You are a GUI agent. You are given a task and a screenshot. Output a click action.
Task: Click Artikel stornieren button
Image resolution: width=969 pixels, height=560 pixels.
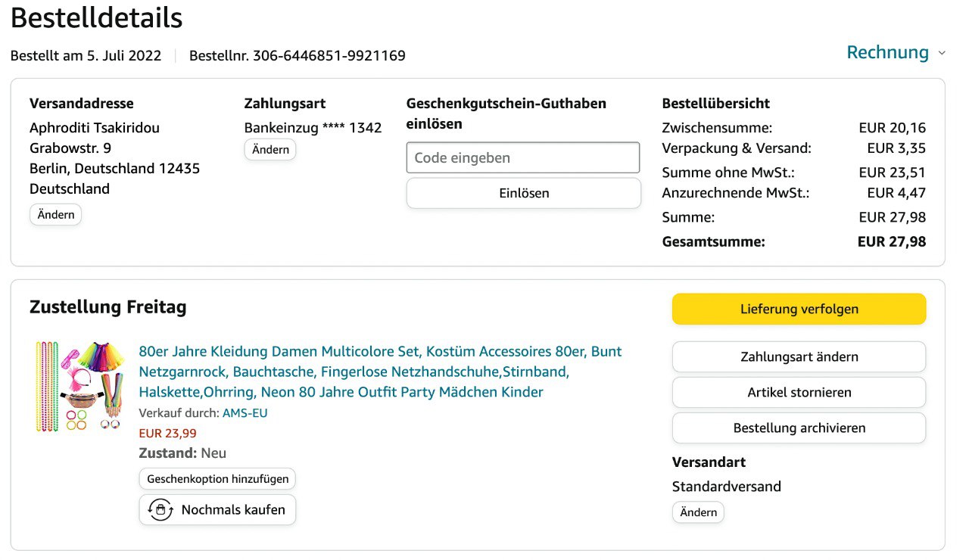click(799, 392)
